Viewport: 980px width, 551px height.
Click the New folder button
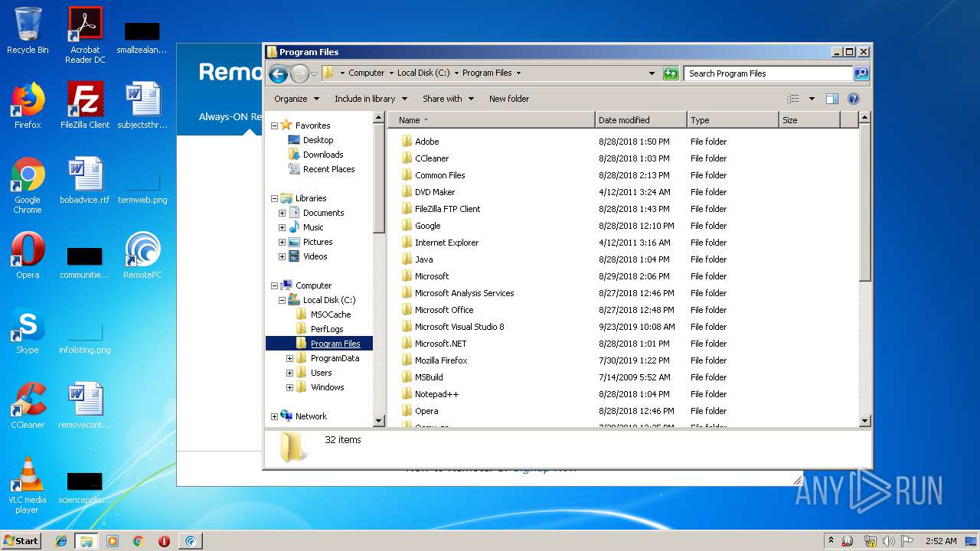509,99
